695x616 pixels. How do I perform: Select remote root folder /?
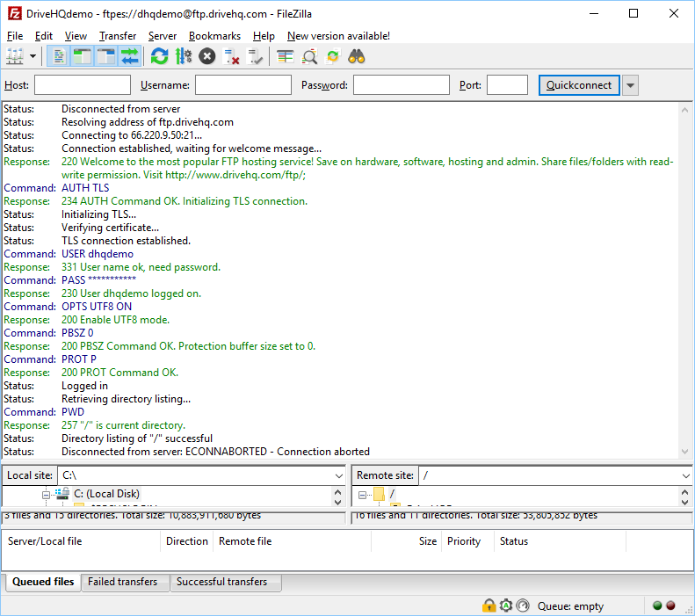[392, 494]
